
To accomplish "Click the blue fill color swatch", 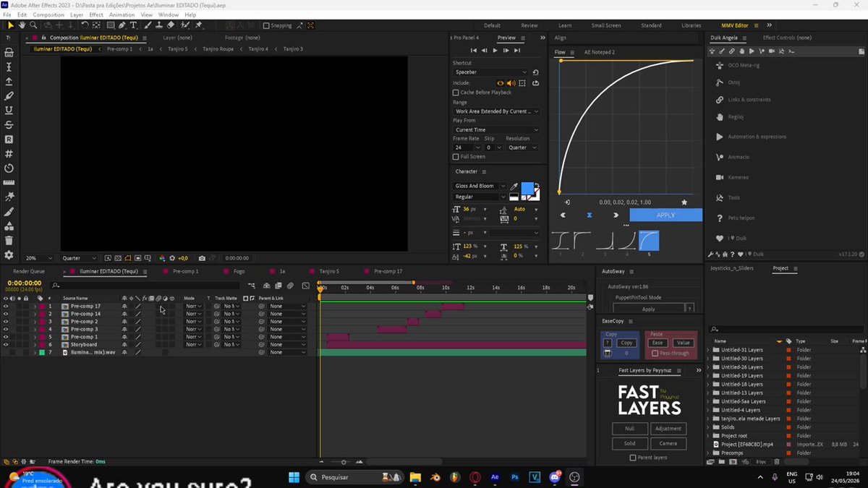I will (527, 189).
